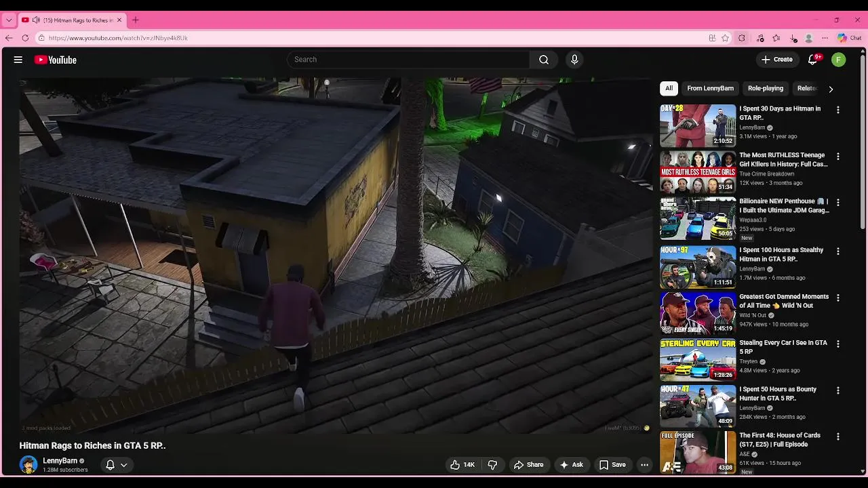Like the video with thumbs up

[x=462, y=465]
